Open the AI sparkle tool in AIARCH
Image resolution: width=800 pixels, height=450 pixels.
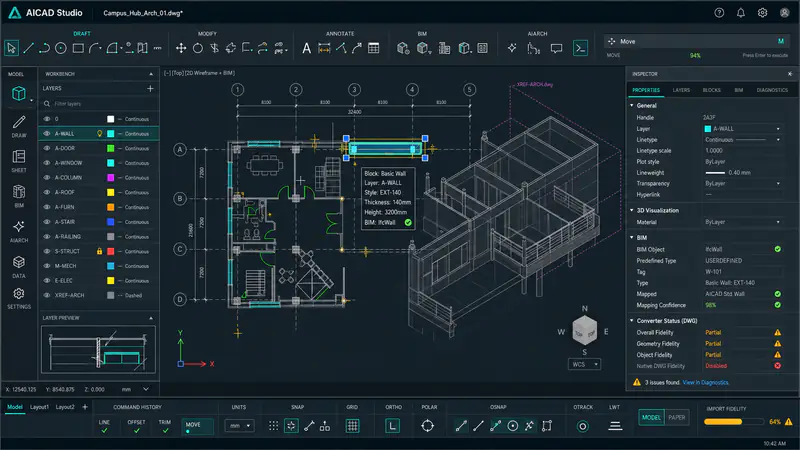tap(512, 48)
